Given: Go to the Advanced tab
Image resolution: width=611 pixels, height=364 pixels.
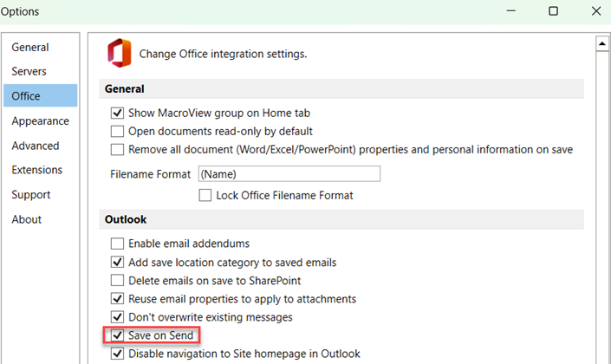Looking at the screenshot, I should pyautogui.click(x=36, y=146).
